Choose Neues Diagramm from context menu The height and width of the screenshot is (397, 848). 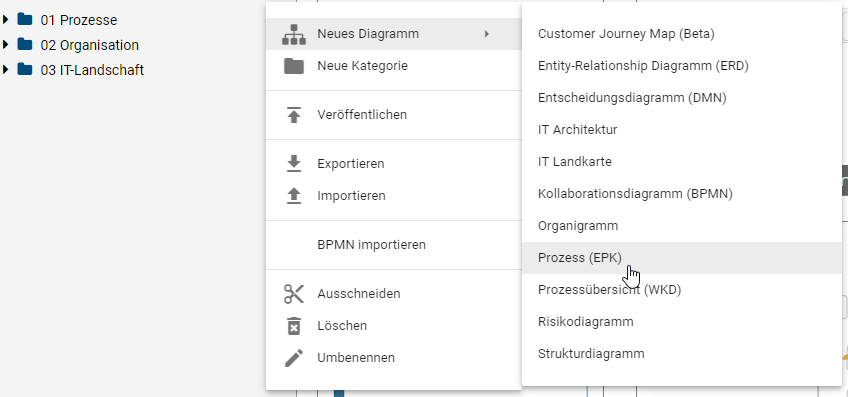click(x=394, y=34)
